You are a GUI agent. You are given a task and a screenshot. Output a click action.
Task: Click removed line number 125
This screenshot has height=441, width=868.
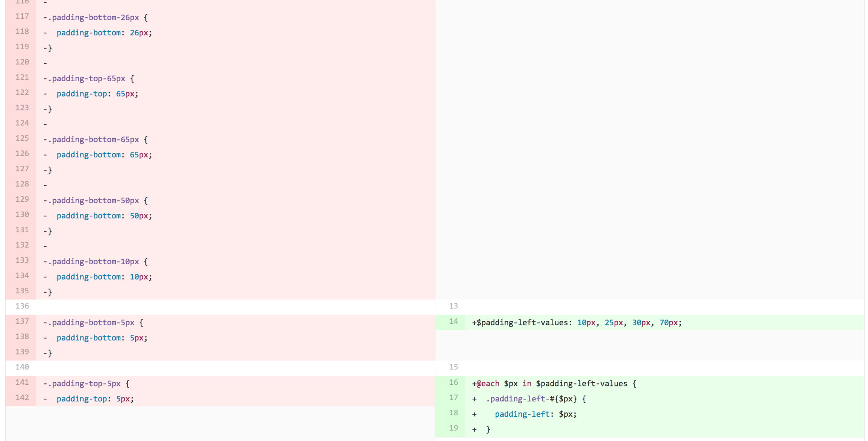pyautogui.click(x=22, y=139)
